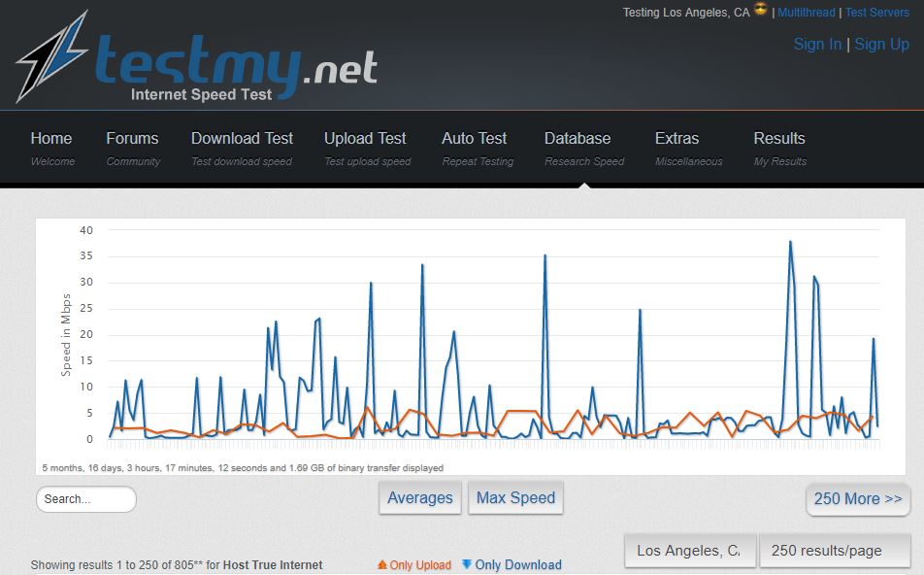Focus the Search input field
This screenshot has height=575, width=924.
point(86,499)
